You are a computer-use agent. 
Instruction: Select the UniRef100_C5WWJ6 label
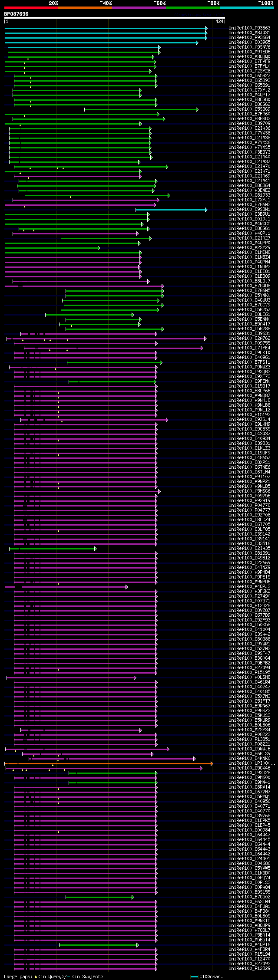(249, 749)
